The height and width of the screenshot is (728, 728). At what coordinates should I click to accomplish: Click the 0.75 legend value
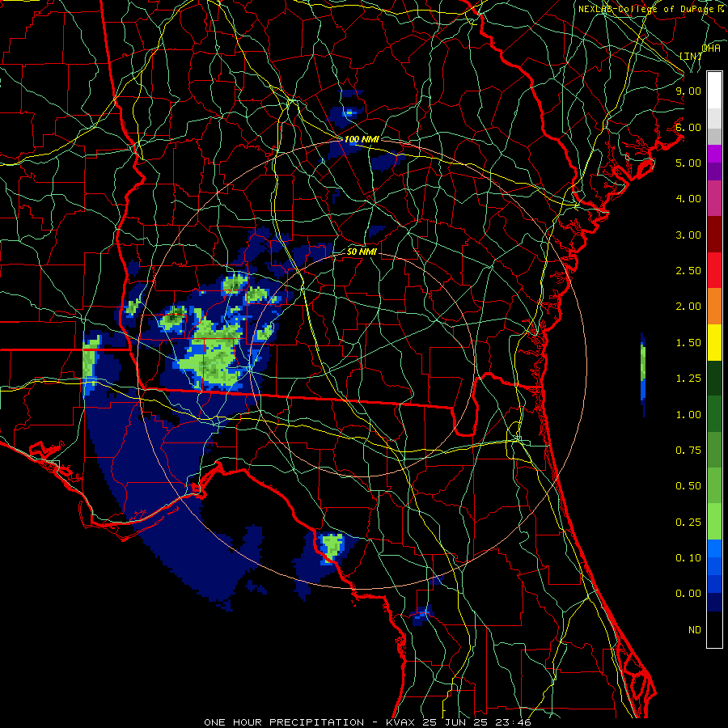[688, 451]
